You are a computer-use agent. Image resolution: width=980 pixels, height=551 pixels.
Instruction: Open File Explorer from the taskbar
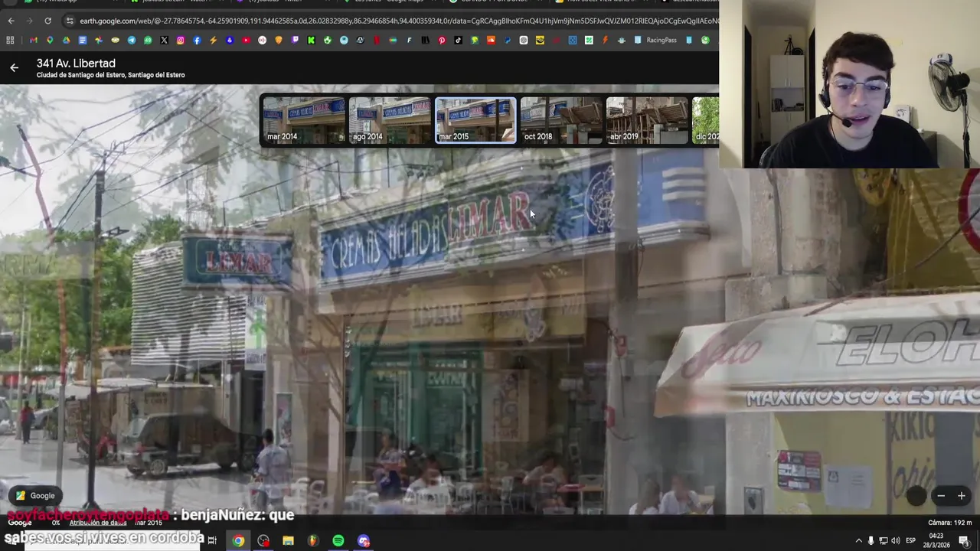point(288,540)
